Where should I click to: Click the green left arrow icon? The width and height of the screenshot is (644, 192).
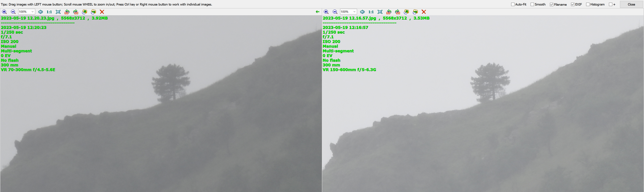[x=317, y=12]
